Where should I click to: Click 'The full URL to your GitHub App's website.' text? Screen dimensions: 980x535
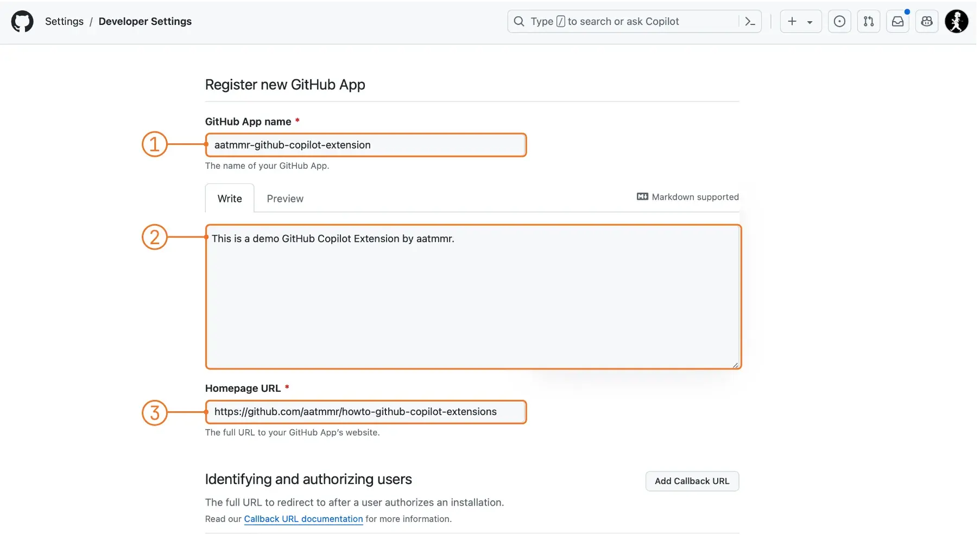coord(292,432)
